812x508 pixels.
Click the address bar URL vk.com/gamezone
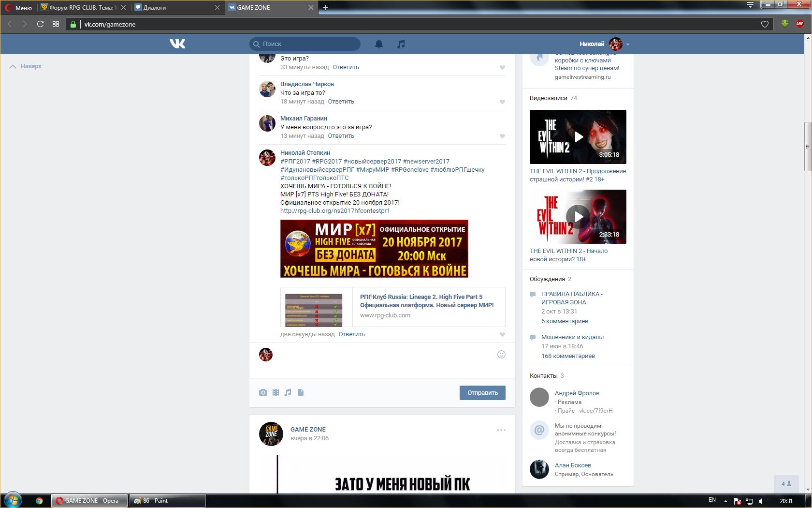[x=110, y=24]
